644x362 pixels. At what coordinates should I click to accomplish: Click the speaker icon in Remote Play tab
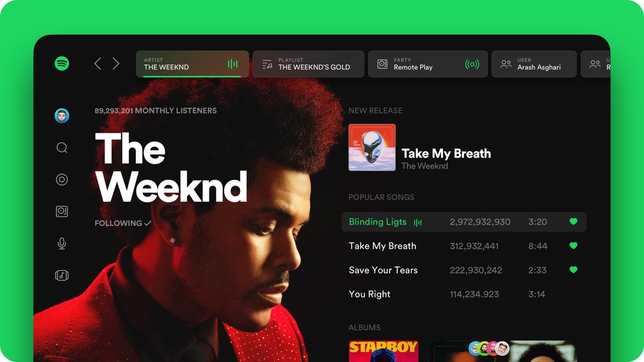coord(382,64)
